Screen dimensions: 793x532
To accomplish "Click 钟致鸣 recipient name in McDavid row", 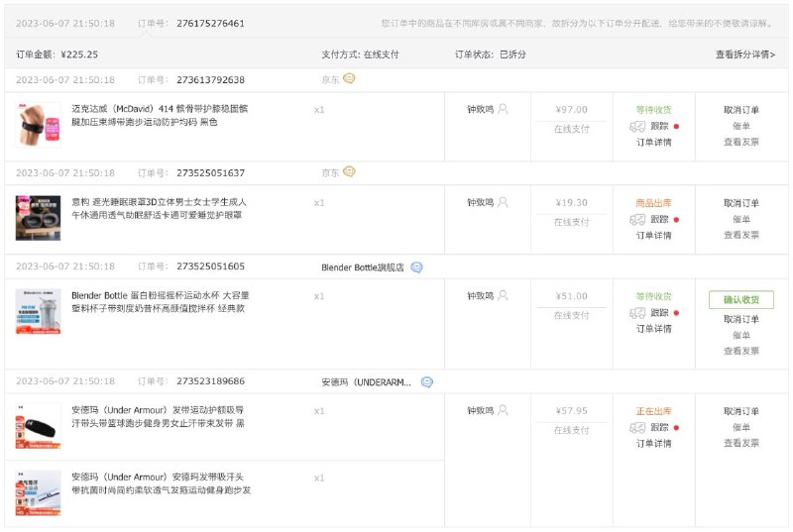I will 480,109.
